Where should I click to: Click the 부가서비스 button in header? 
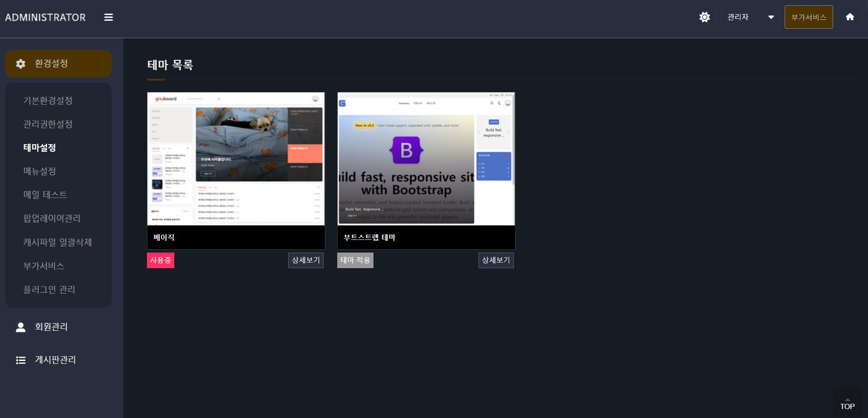[808, 17]
